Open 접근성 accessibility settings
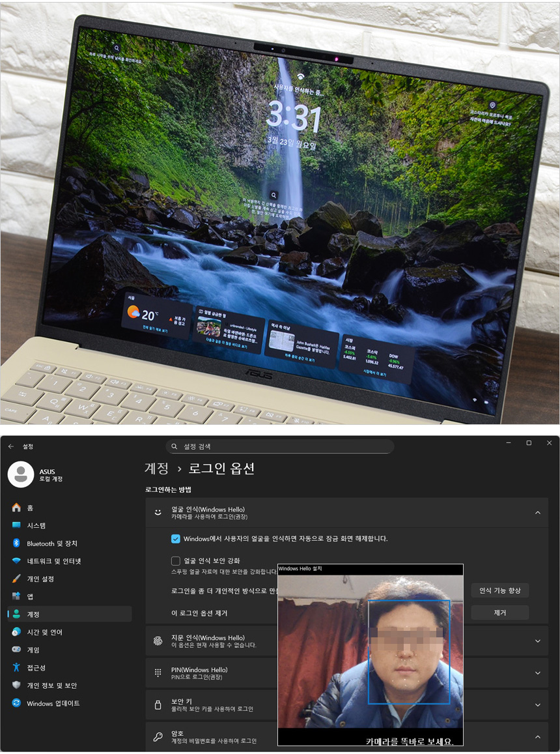This screenshot has height=754, width=560. (36, 668)
